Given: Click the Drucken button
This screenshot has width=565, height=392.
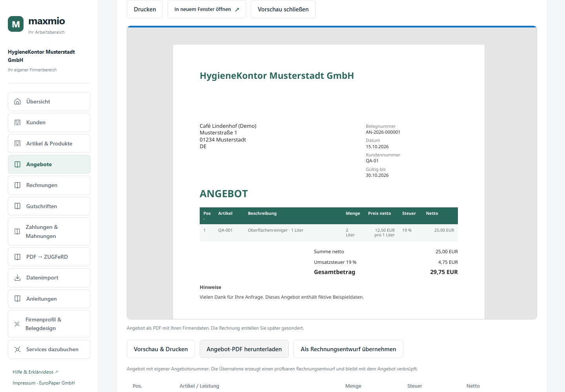Looking at the screenshot, I should pos(145,9).
